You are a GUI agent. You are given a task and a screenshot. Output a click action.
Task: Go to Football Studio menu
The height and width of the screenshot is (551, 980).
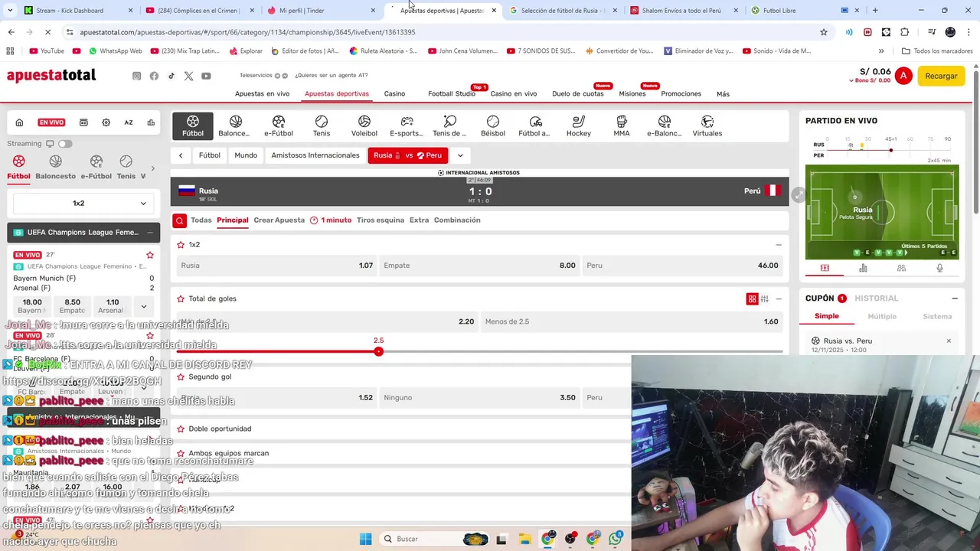452,94
